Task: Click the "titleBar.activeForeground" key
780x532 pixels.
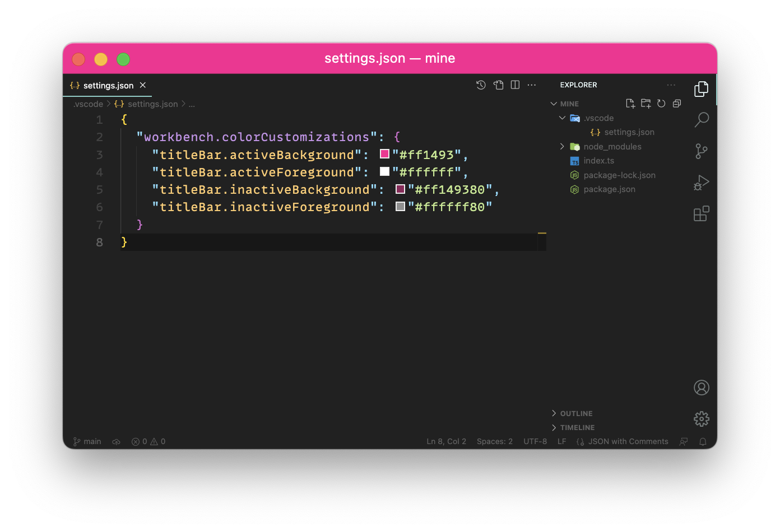Action: (x=256, y=172)
